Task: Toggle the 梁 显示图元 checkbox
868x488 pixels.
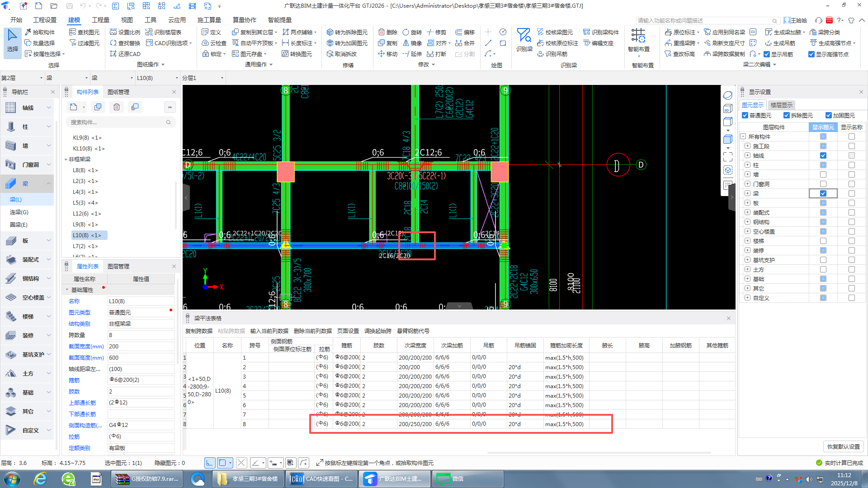Action: [823, 193]
